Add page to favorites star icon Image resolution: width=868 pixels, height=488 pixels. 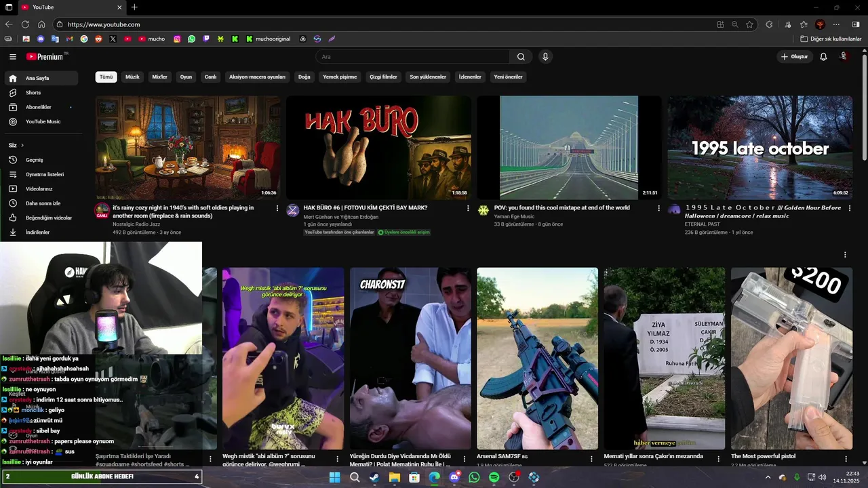(750, 24)
